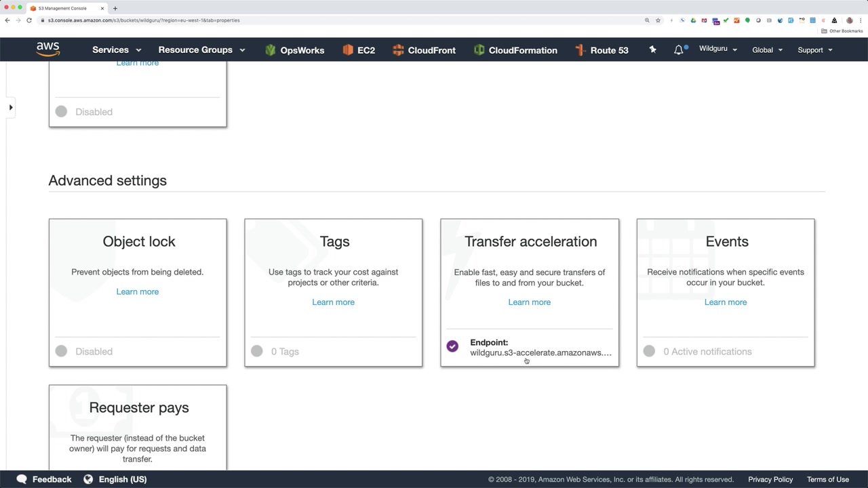
Task: Click the Feedback speech bubble icon
Action: (22, 479)
